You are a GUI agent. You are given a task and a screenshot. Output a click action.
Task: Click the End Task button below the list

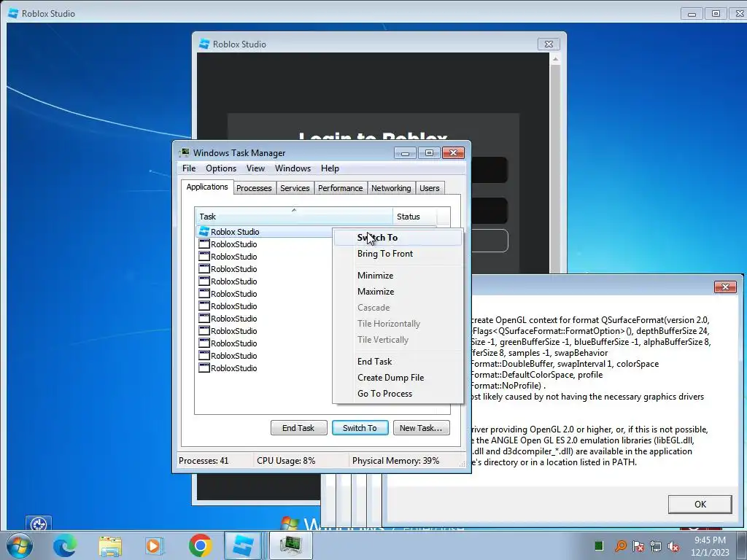(x=298, y=427)
